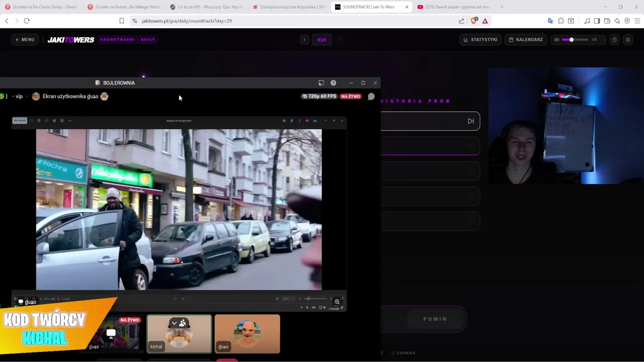Open the Brave Wallet icon
This screenshot has height=362, width=644.
[607, 21]
